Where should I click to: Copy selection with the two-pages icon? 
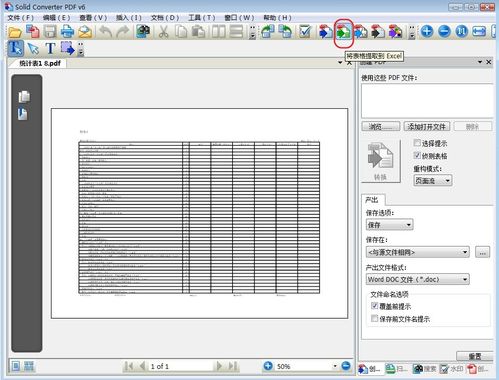pos(181,32)
